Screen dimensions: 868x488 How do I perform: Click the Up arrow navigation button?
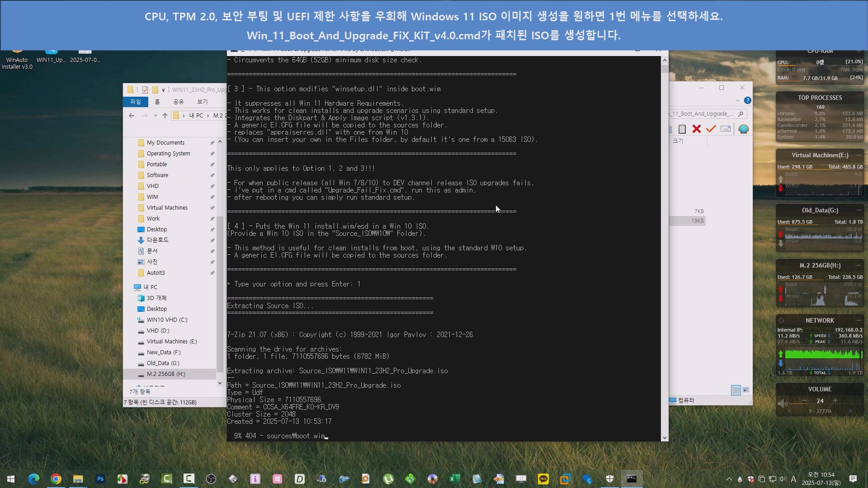point(165,116)
